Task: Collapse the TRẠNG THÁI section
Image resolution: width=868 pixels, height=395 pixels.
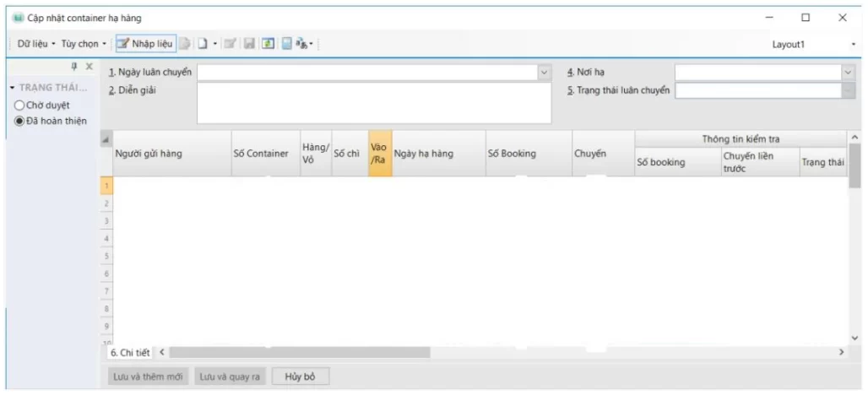Action: 12,88
